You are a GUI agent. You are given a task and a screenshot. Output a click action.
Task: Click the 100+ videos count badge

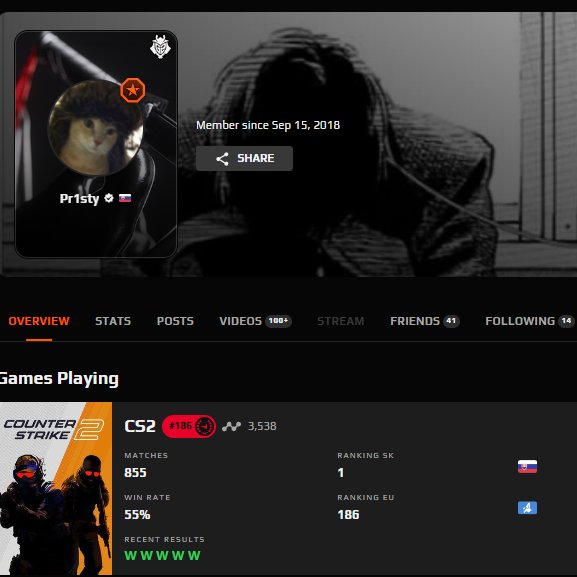point(279,321)
